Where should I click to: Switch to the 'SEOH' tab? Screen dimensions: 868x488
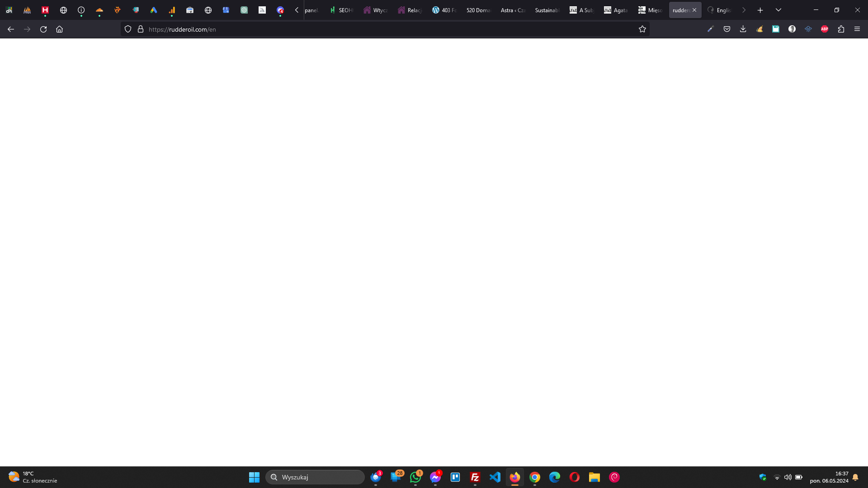tap(341, 10)
